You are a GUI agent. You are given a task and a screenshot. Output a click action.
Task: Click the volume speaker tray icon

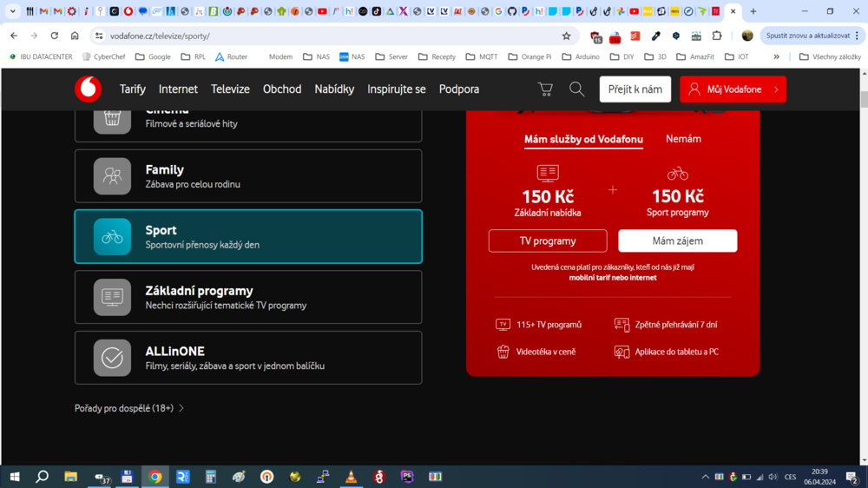tap(773, 477)
